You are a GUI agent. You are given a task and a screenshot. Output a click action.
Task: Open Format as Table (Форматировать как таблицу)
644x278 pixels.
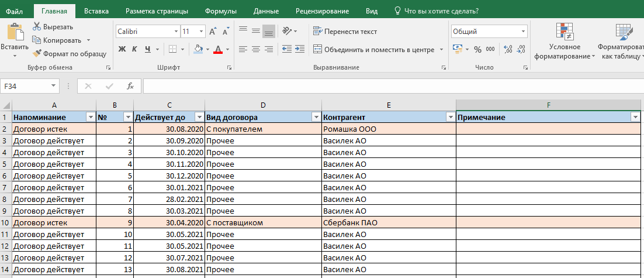621,41
